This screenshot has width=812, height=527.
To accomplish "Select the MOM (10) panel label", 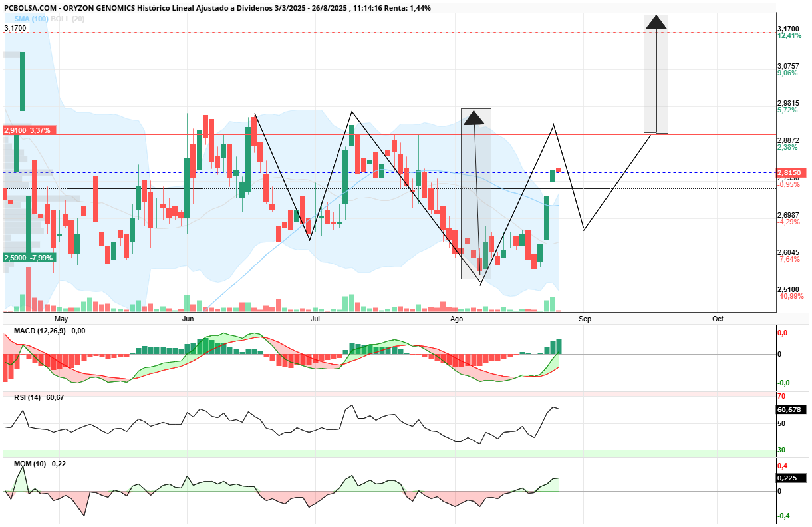I will pyautogui.click(x=29, y=464).
